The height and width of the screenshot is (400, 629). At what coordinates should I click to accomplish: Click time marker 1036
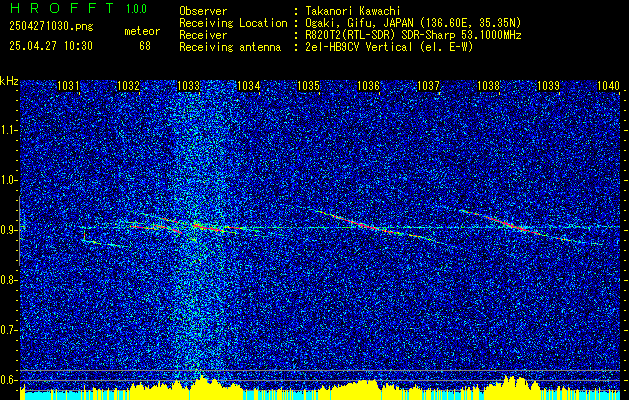(x=368, y=85)
